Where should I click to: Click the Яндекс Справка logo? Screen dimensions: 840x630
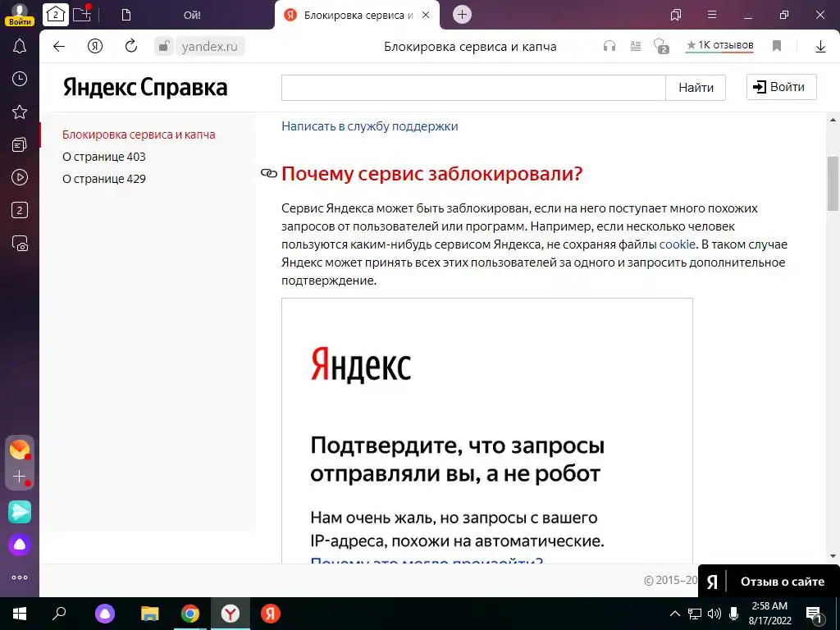[x=145, y=87]
